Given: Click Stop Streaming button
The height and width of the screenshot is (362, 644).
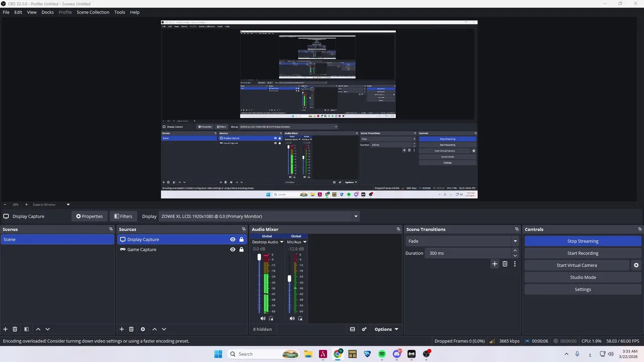Looking at the screenshot, I should pos(583,241).
